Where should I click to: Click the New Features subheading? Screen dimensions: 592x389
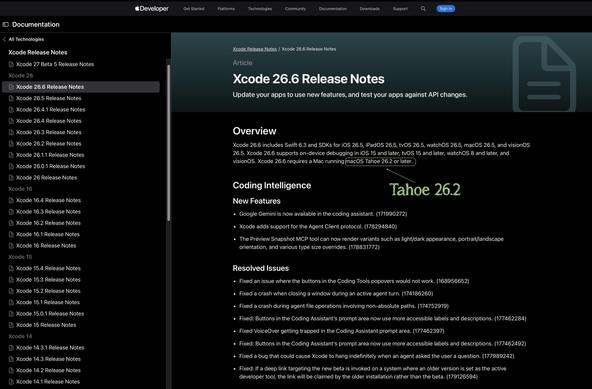[x=256, y=201]
